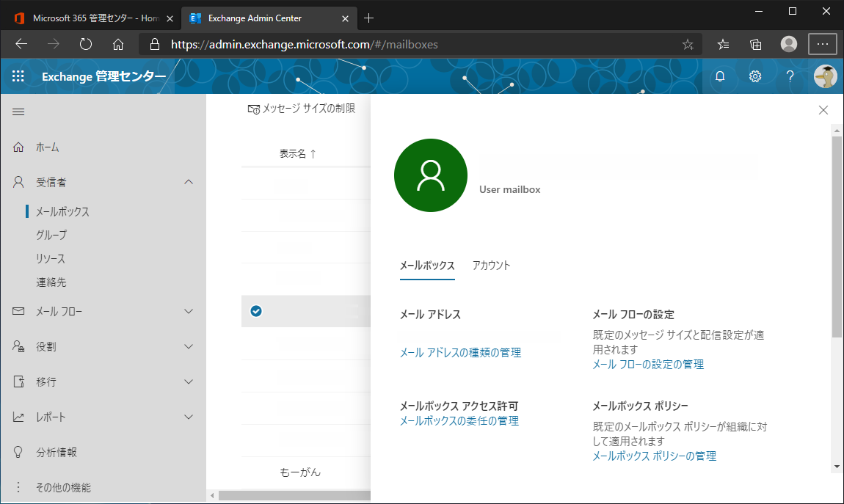Screen dimensions: 844x504
Task: Expand the メール フロー section
Action: click(189, 311)
